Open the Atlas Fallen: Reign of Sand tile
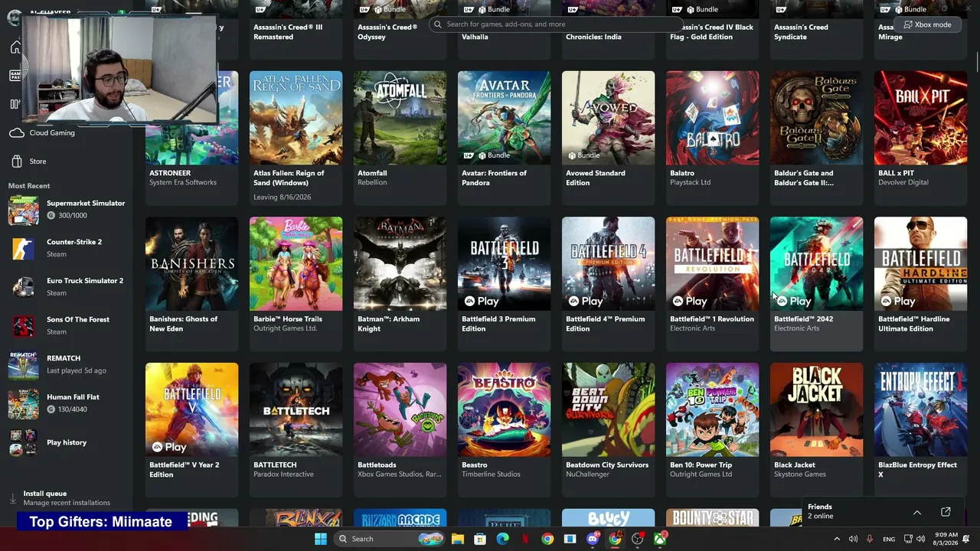 click(x=296, y=138)
